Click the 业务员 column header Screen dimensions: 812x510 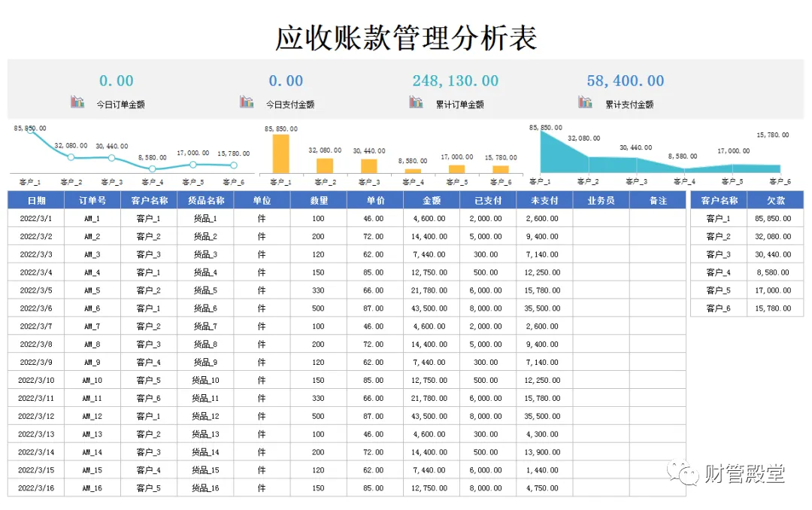click(601, 200)
